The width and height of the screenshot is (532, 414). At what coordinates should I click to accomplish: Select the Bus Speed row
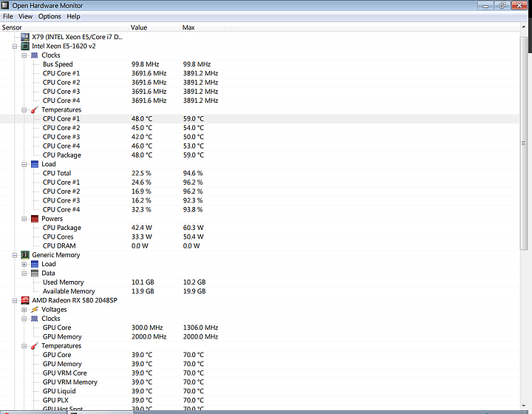[x=259, y=64]
